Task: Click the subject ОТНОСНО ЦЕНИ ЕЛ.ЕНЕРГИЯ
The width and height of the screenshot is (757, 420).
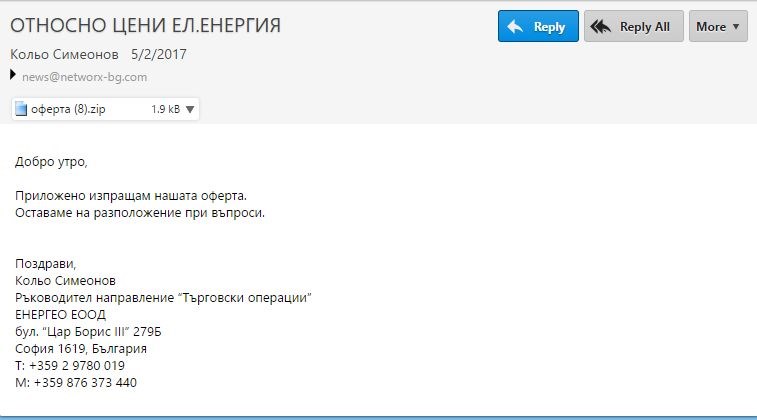Action: [x=145, y=25]
